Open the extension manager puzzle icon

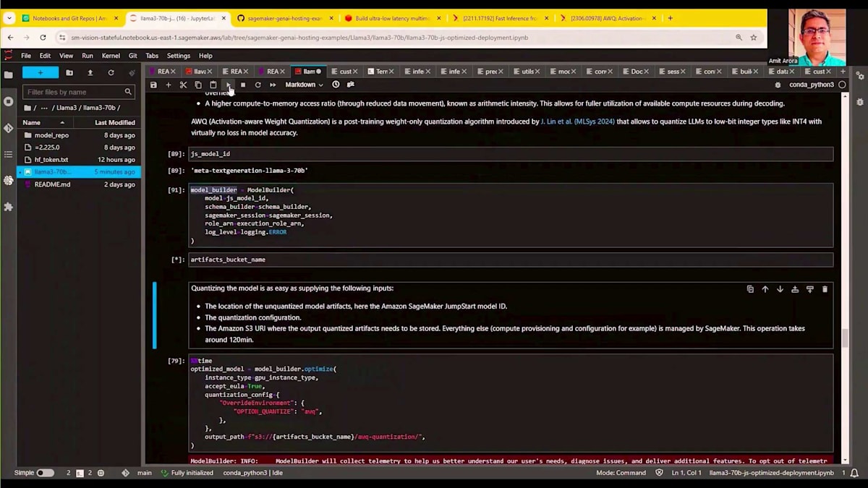[x=8, y=207]
